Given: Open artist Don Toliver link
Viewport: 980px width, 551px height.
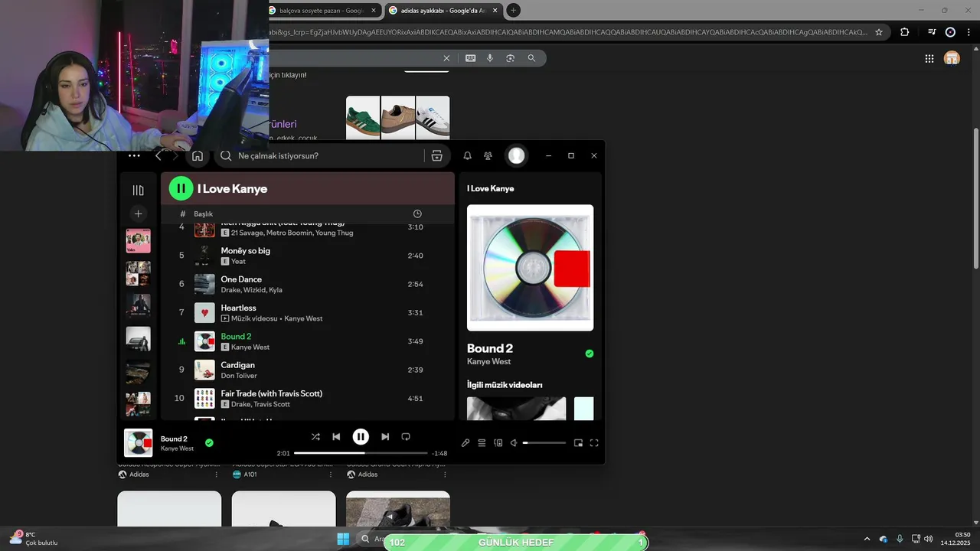Looking at the screenshot, I should coord(238,376).
